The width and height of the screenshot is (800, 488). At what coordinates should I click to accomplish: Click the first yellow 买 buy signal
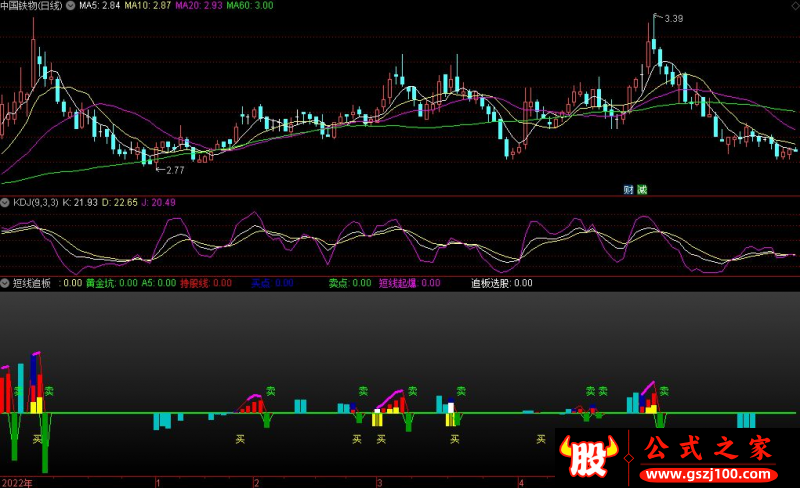click(x=38, y=439)
